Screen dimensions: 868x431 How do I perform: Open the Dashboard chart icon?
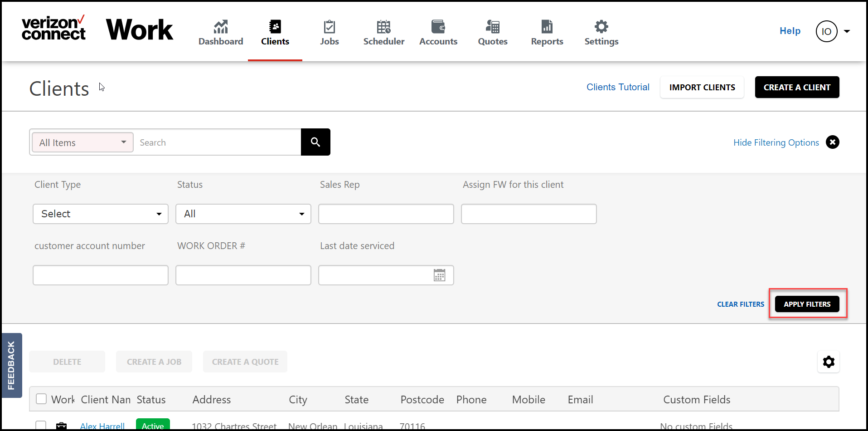tap(221, 27)
